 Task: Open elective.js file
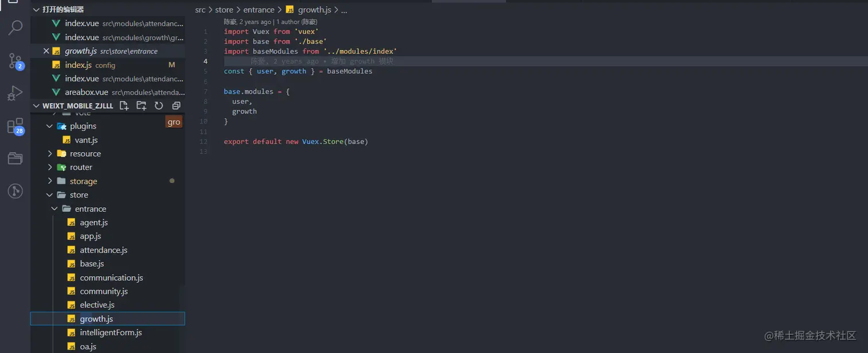pyautogui.click(x=97, y=305)
